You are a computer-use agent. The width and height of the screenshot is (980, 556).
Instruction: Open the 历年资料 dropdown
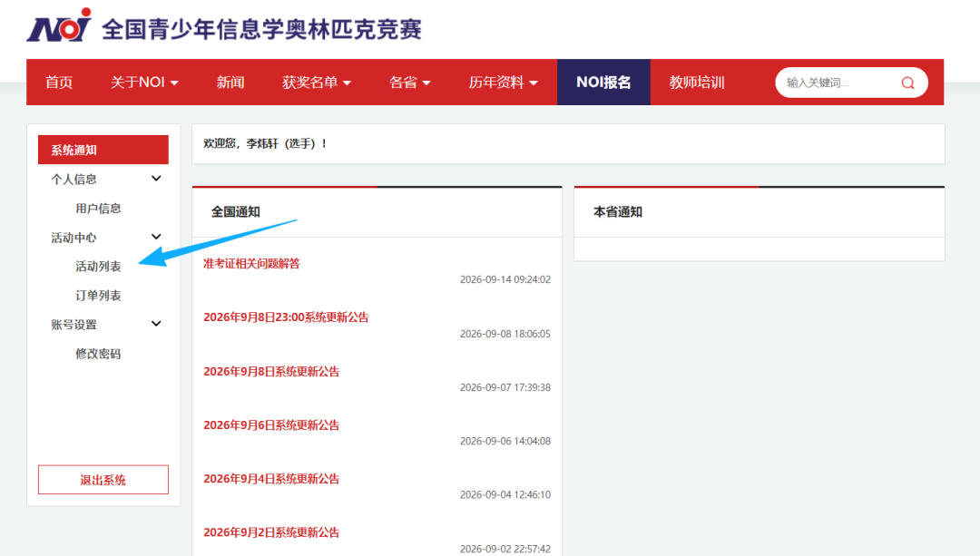pos(503,83)
